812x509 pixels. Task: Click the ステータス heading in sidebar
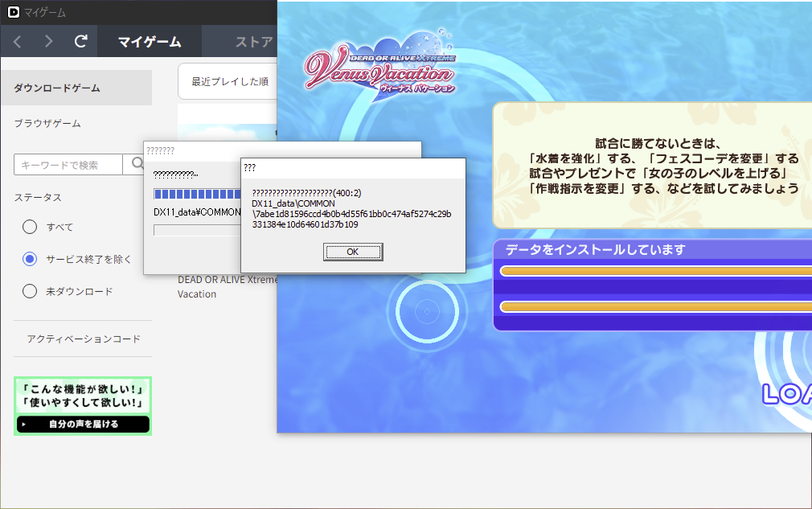point(37,197)
